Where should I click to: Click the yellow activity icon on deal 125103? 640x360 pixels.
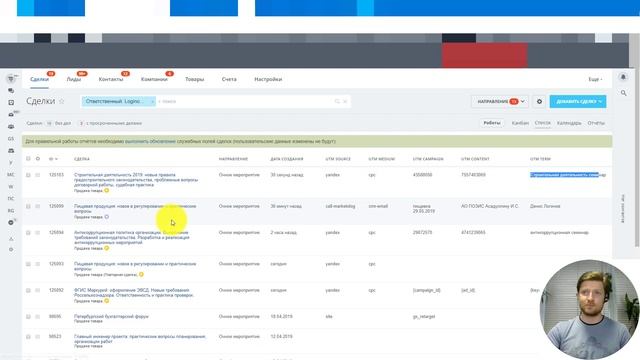pos(107,191)
